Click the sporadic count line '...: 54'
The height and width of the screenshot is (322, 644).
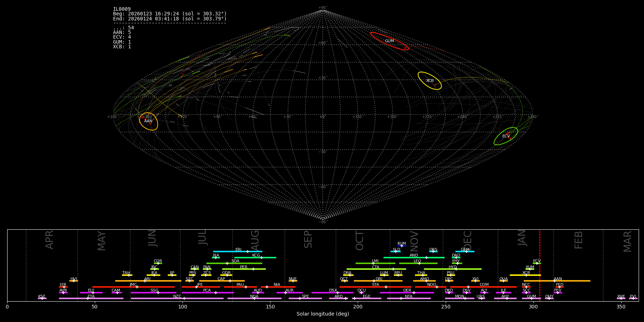(123, 28)
